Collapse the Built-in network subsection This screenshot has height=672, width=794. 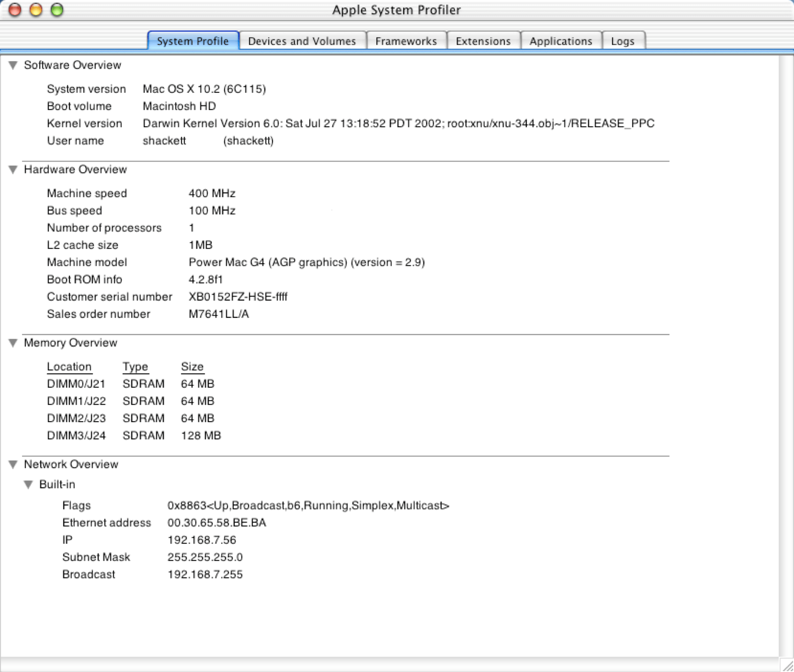coord(28,485)
